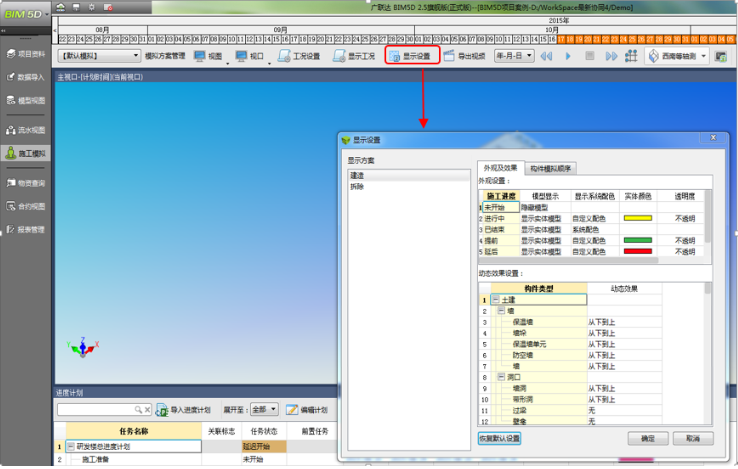Open 流水视图 in the left sidebar
Image resolution: width=738 pixels, height=469 pixels.
coord(26,130)
